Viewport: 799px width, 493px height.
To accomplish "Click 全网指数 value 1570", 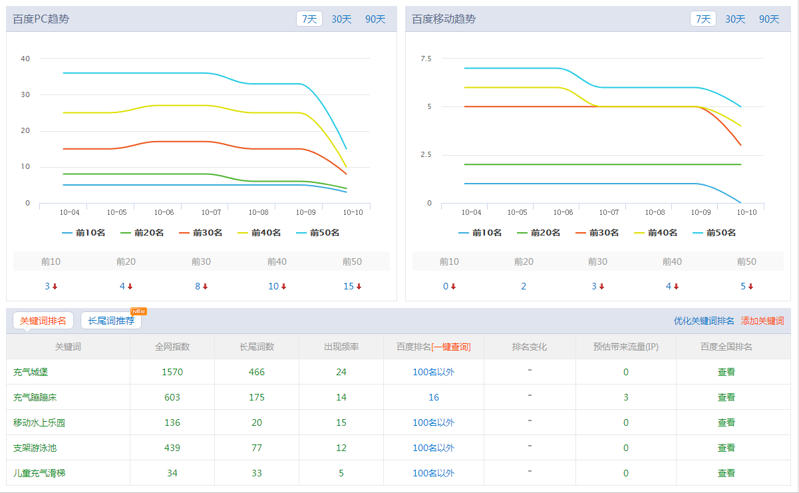I will tap(172, 372).
